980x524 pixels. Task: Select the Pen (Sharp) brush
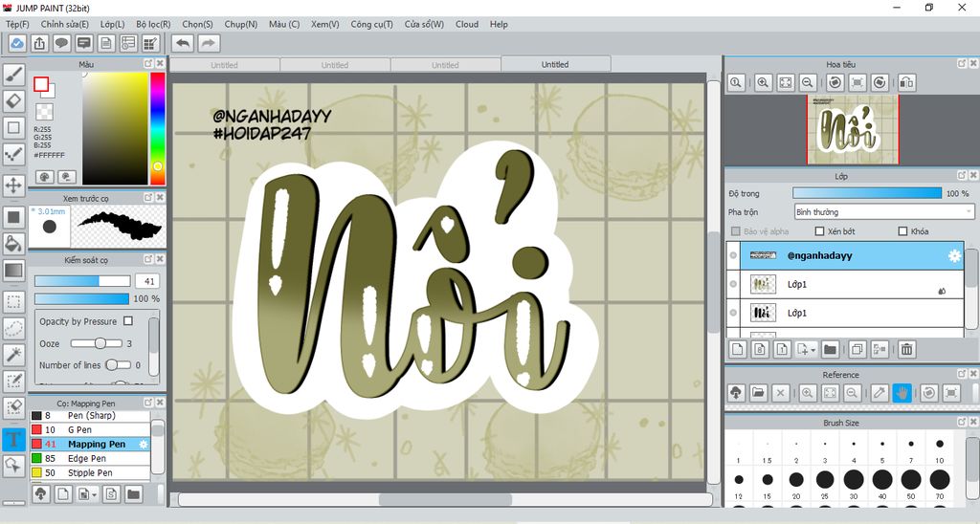coord(90,415)
